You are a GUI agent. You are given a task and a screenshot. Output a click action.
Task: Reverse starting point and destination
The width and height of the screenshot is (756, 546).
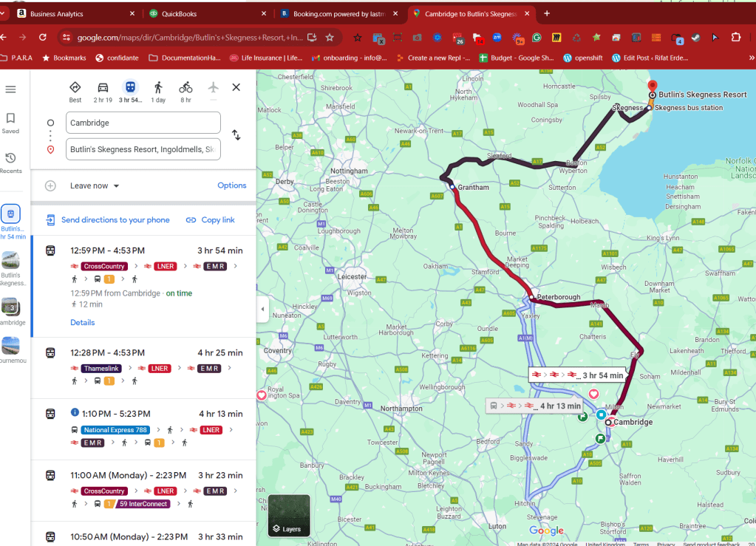click(236, 135)
